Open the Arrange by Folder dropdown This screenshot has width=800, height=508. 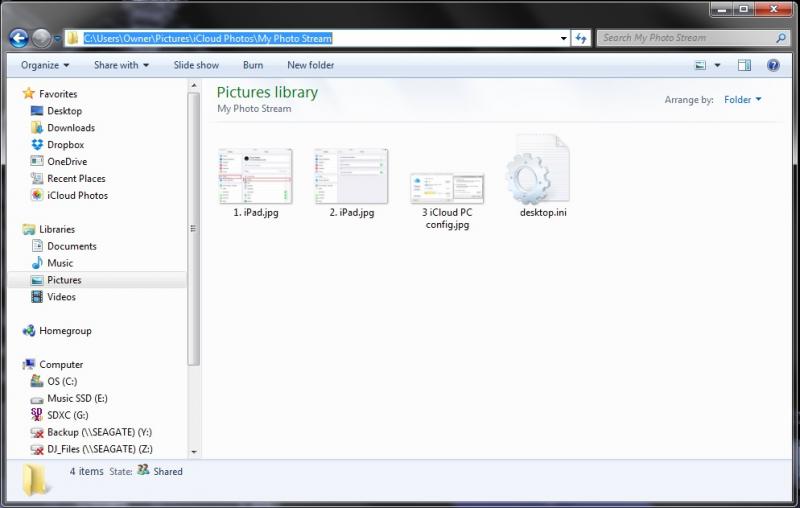pos(742,99)
